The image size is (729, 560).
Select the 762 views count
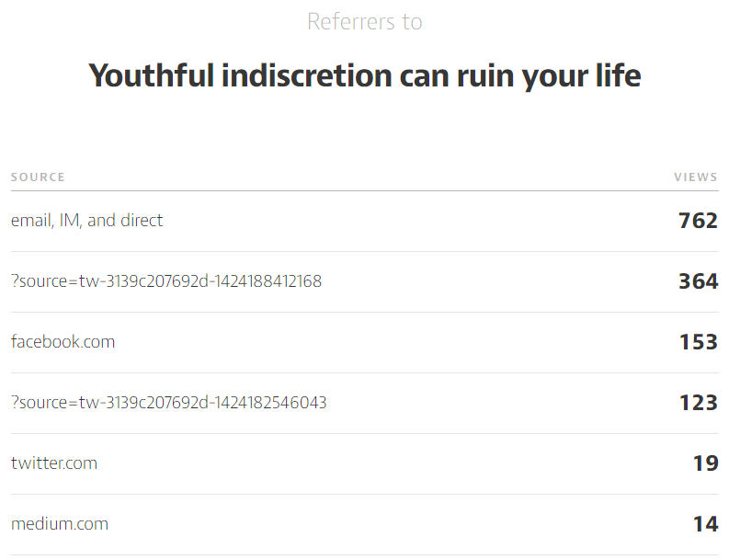coord(698,221)
